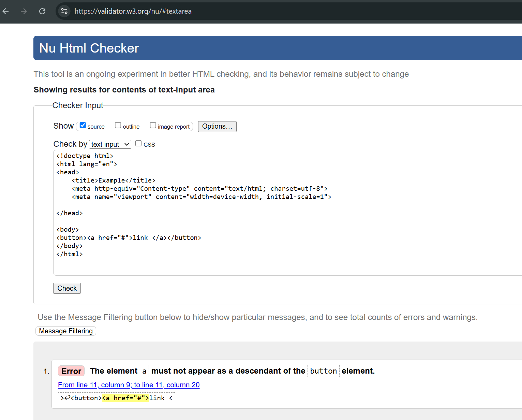Uncheck the source checkbox
The width and height of the screenshot is (522, 420).
click(83, 125)
